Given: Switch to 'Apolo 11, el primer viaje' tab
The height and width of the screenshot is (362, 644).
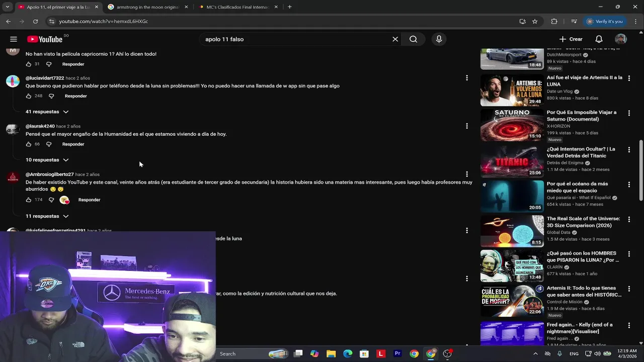Looking at the screenshot, I should click(x=57, y=7).
